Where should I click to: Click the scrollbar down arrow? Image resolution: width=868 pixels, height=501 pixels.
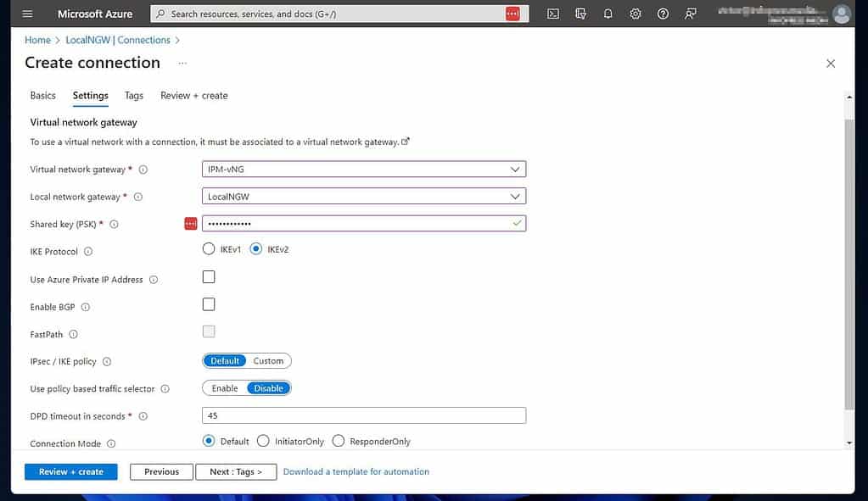(849, 443)
